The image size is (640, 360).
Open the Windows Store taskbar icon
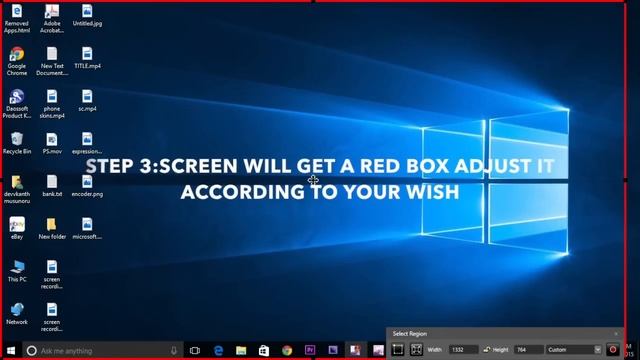coord(264,351)
